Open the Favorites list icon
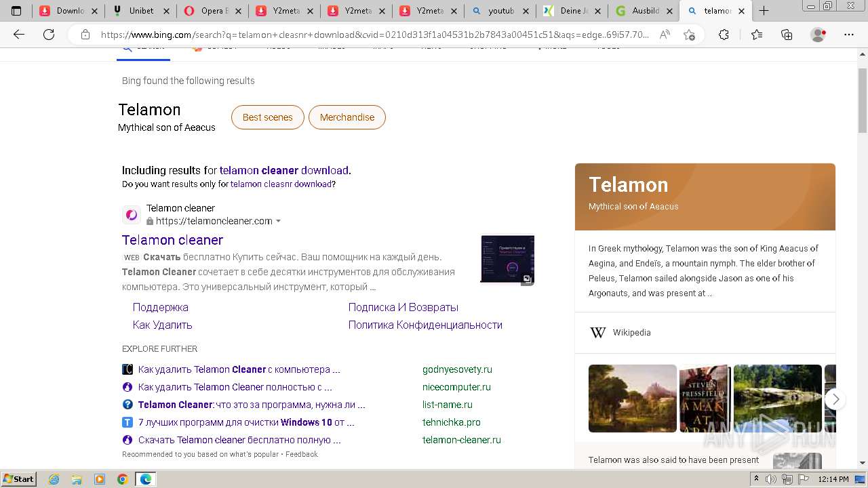Screen dimensions: 868x488 (x=757, y=35)
